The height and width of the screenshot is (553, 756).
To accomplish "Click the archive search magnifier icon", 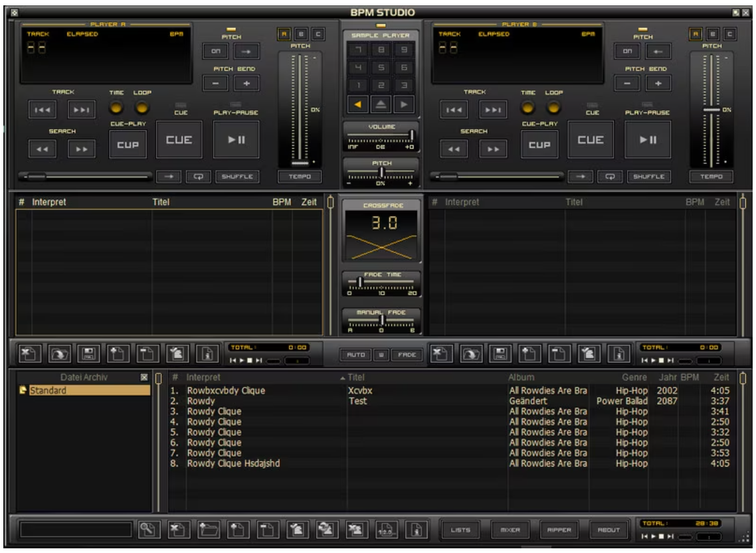I will pos(149,530).
